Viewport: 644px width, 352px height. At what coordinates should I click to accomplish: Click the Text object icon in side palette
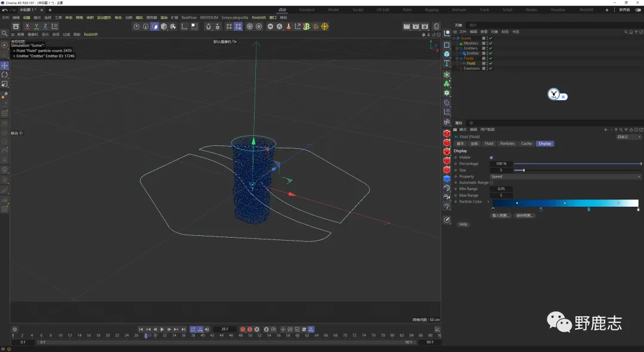point(447,63)
